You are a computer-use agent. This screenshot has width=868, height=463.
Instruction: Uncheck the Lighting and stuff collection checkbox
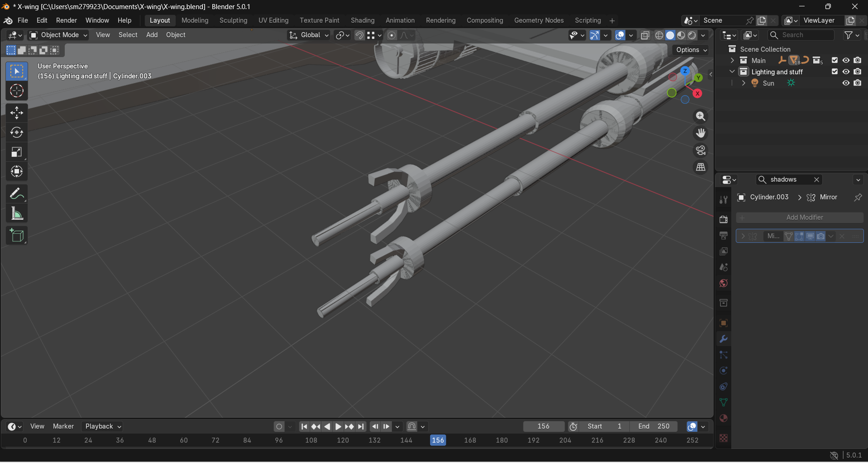(834, 72)
